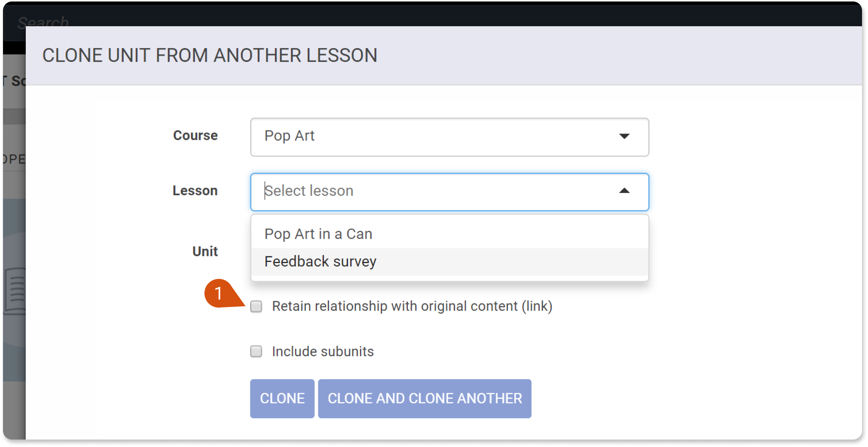Viewport: 868px width, 447px height.
Task: Click the Retain relationship with original content label
Action: tap(412, 306)
